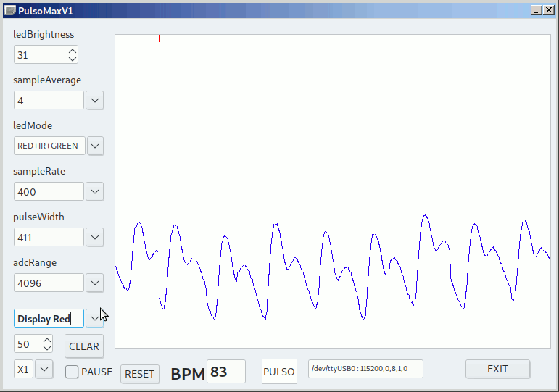Click inside the pulse waveform plot
This screenshot has width=559, height=392.
(x=332, y=145)
